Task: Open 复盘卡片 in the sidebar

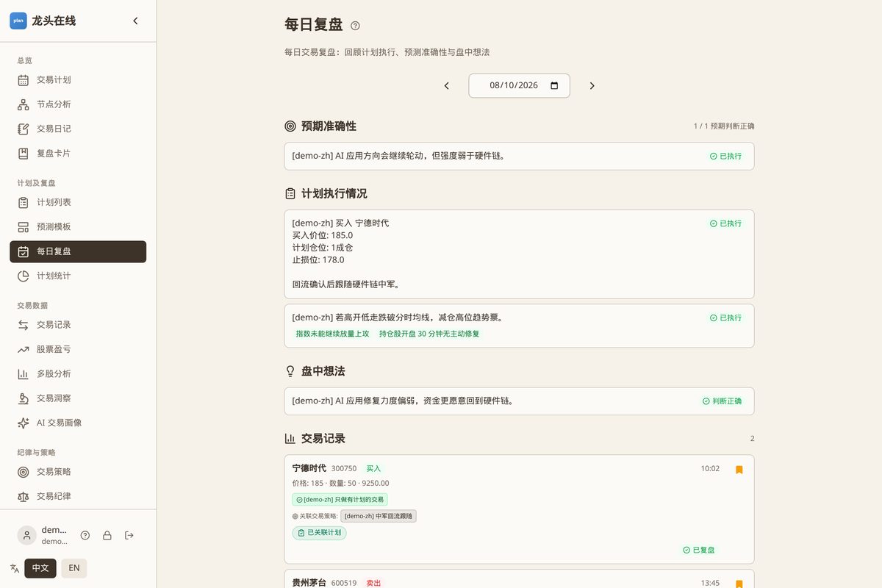Action: click(78, 154)
